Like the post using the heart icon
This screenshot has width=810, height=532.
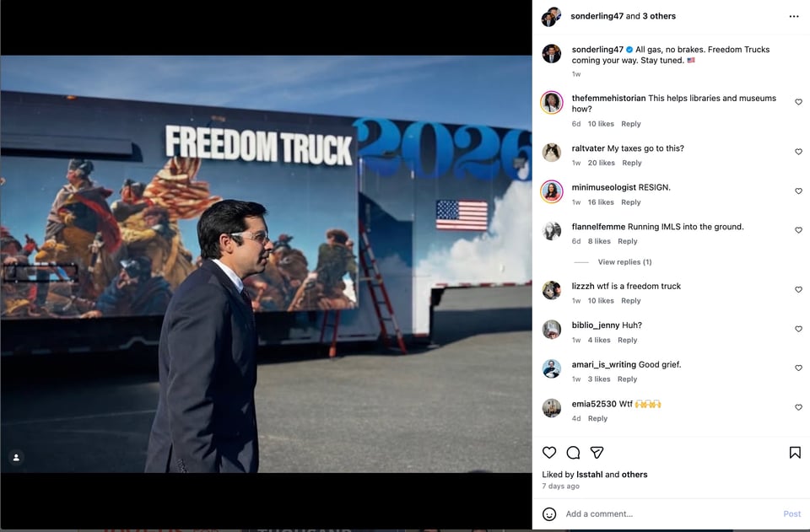549,453
